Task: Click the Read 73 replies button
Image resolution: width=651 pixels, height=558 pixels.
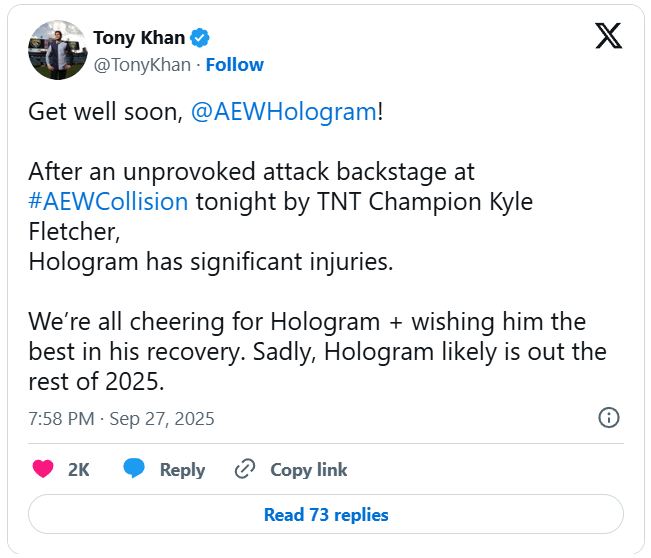Action: pos(326,515)
